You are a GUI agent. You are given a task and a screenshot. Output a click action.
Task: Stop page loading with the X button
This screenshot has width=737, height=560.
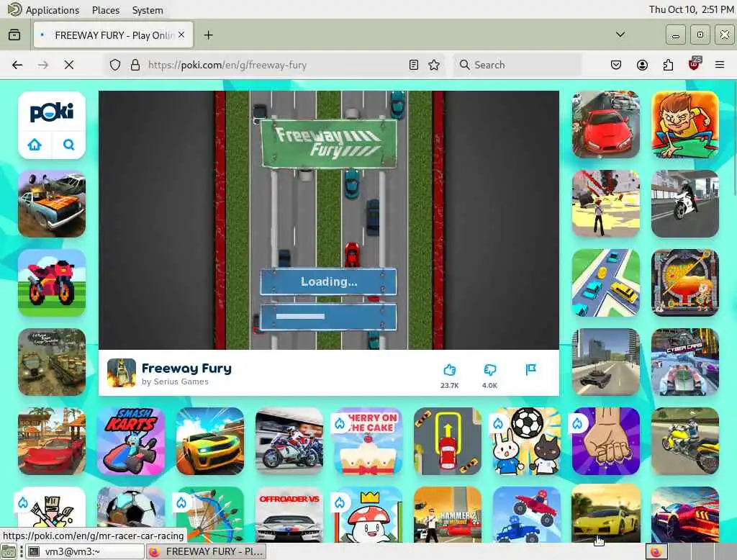tap(69, 65)
